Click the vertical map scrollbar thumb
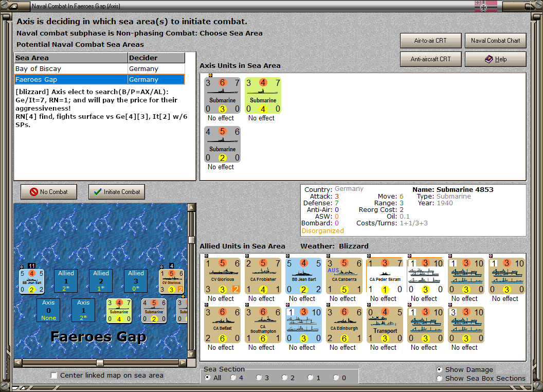The image size is (543, 392). (x=191, y=240)
